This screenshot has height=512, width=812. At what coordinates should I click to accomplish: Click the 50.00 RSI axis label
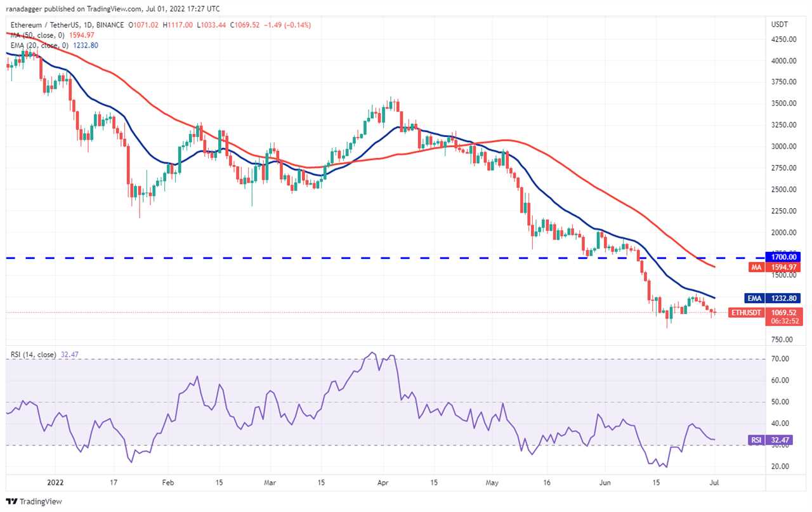(x=780, y=402)
